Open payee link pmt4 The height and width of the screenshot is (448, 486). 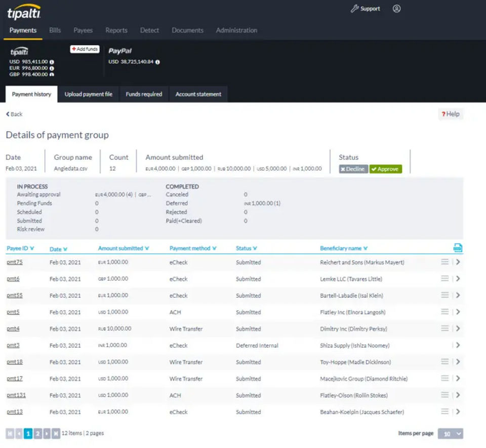(13, 329)
